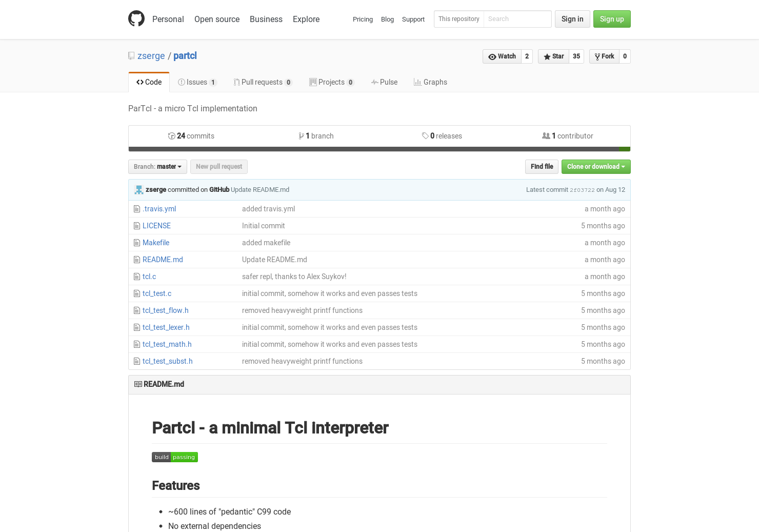The height and width of the screenshot is (532, 759).
Task: Click the book icon in README.md header
Action: [x=138, y=384]
